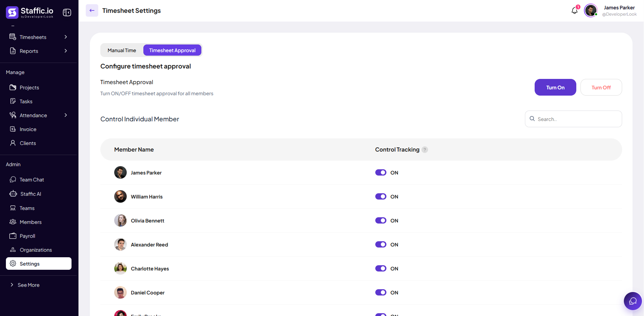
Task: Click the Members group icon
Action: point(13,222)
